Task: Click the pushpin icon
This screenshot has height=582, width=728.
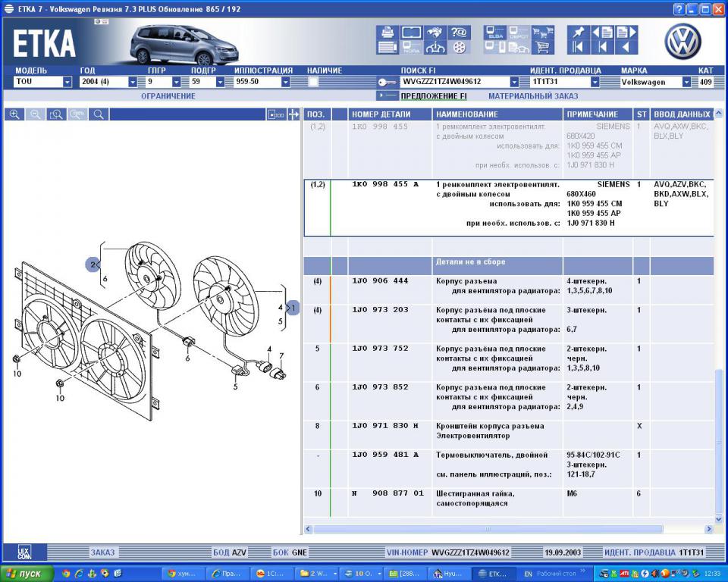Action: (x=578, y=33)
